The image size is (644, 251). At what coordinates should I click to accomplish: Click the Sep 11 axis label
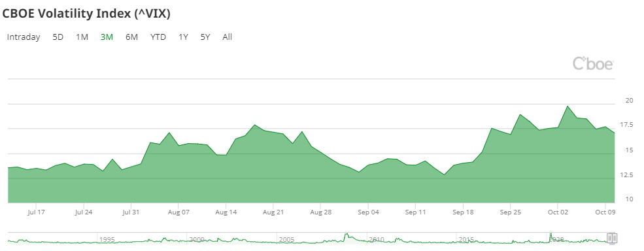416,212
